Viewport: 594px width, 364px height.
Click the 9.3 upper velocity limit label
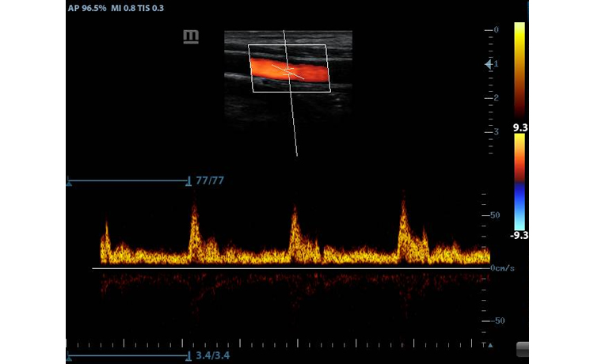520,127
